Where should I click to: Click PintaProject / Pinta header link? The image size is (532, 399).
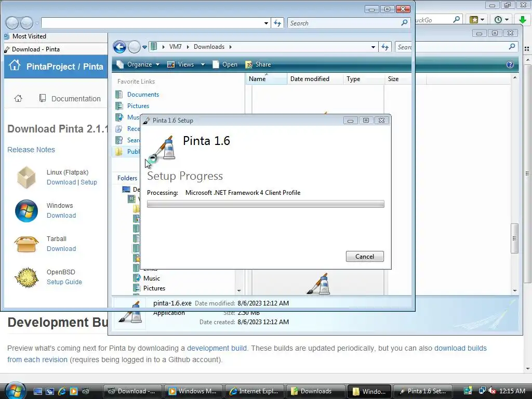click(65, 66)
